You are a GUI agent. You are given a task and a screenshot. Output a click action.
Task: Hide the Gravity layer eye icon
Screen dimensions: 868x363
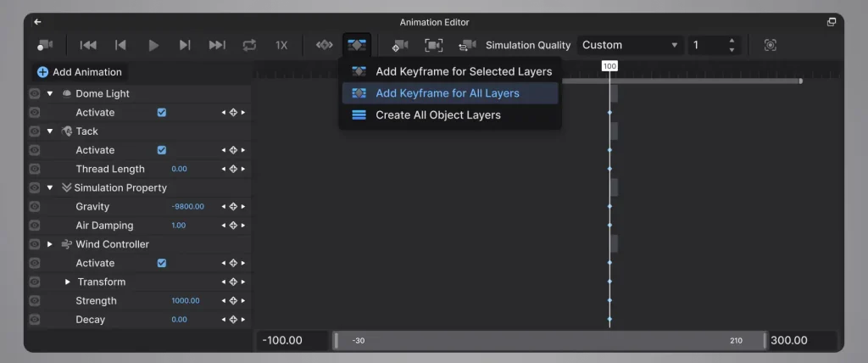(34, 207)
